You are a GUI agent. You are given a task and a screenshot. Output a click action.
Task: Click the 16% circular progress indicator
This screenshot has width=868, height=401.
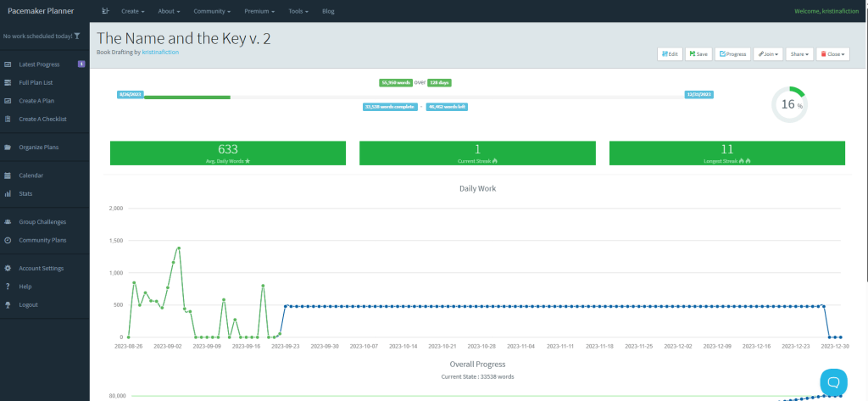[x=789, y=104]
